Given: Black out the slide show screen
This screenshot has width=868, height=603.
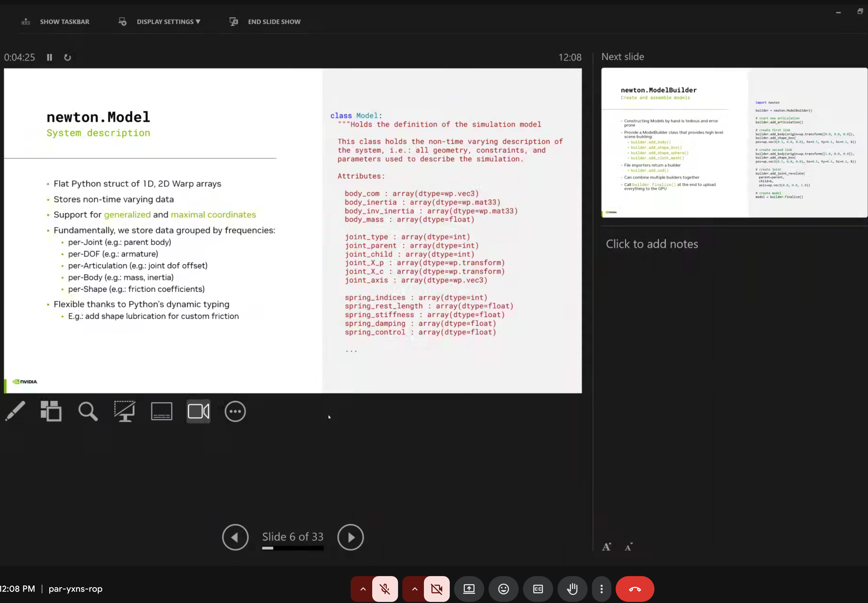Looking at the screenshot, I should (125, 411).
